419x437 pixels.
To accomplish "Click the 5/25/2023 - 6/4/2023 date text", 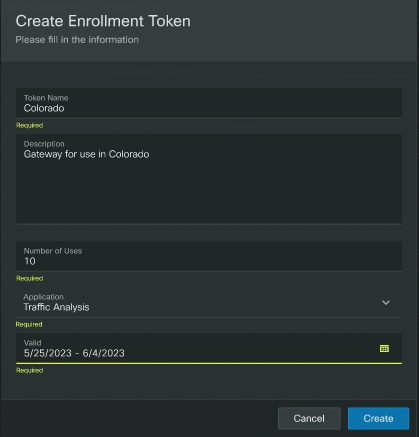I will tap(74, 353).
